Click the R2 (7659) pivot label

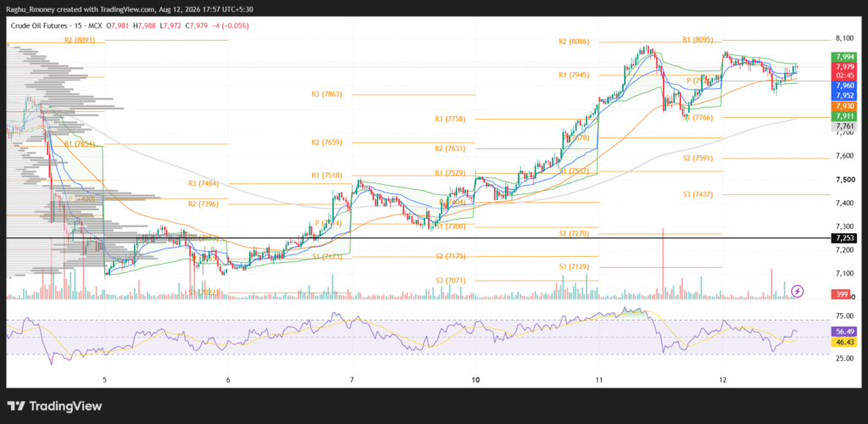[326, 142]
